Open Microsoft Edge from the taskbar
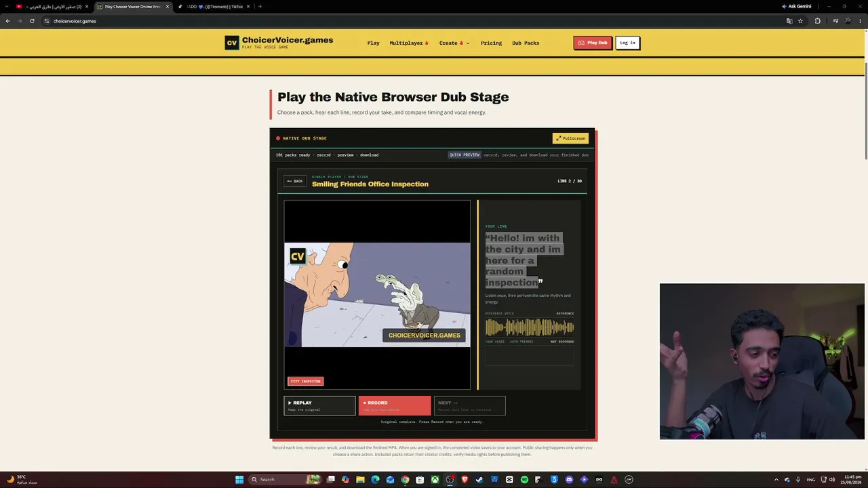This screenshot has height=488, width=868. (375, 480)
